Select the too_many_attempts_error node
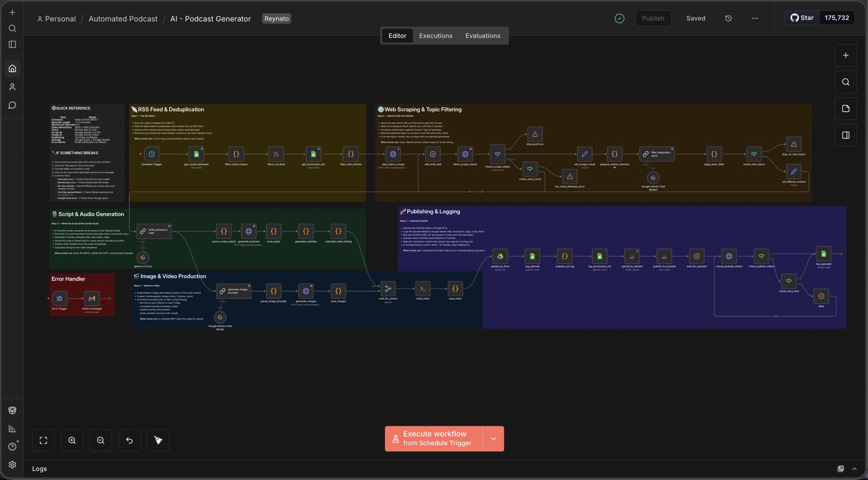This screenshot has width=868, height=480. (570, 176)
